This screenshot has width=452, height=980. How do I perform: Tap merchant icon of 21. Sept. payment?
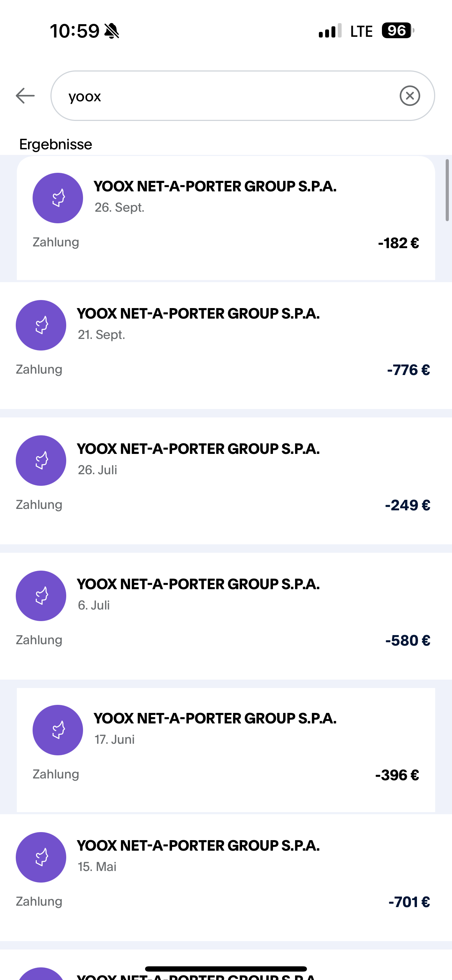click(x=41, y=325)
